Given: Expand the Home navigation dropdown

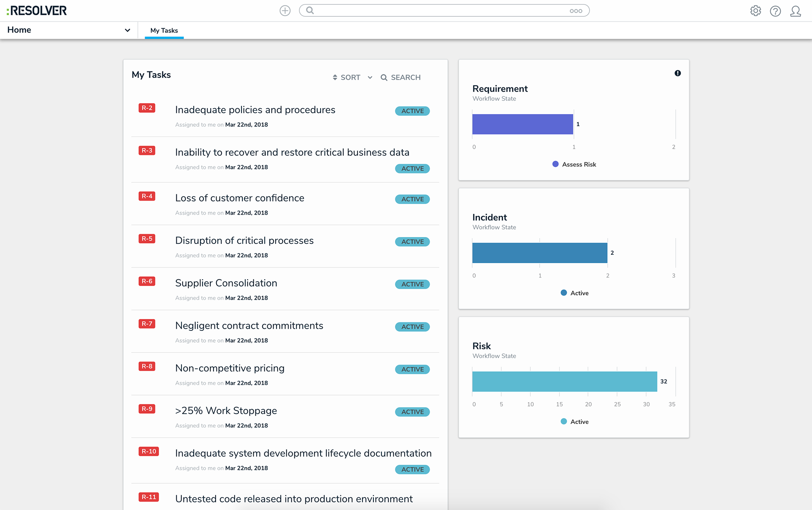Looking at the screenshot, I should [127, 30].
